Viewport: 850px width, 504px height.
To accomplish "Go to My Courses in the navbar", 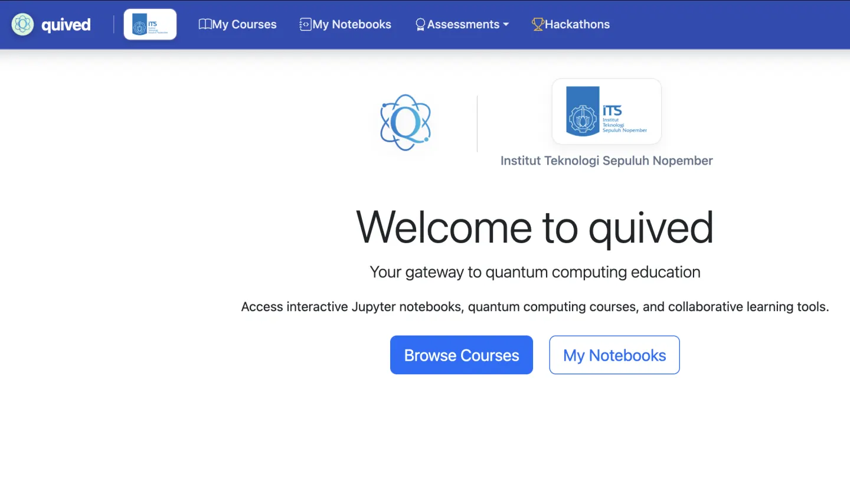I will (238, 24).
